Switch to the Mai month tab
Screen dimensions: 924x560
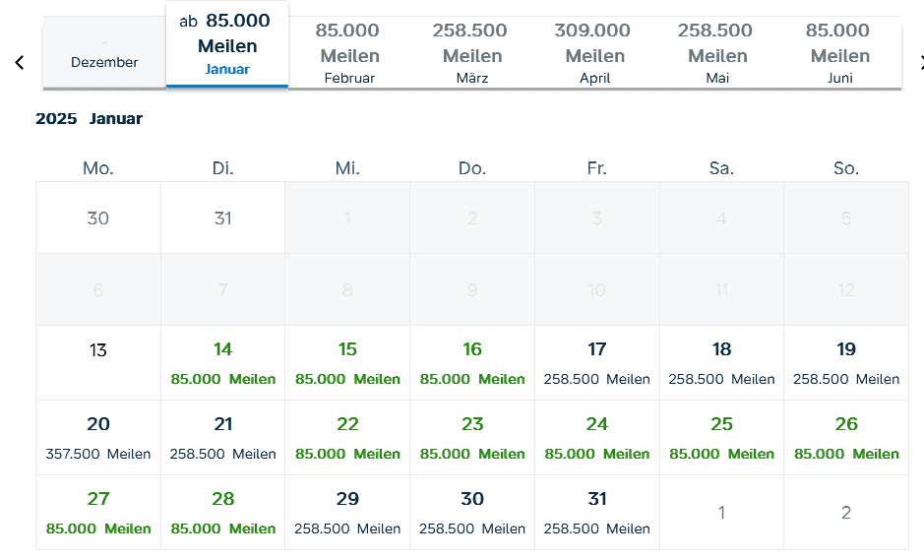tap(717, 54)
